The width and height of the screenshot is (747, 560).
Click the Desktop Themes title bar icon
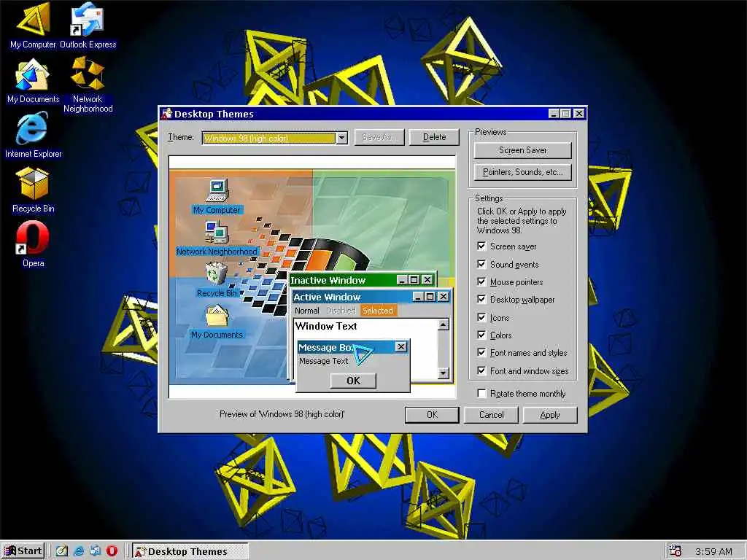tap(167, 114)
